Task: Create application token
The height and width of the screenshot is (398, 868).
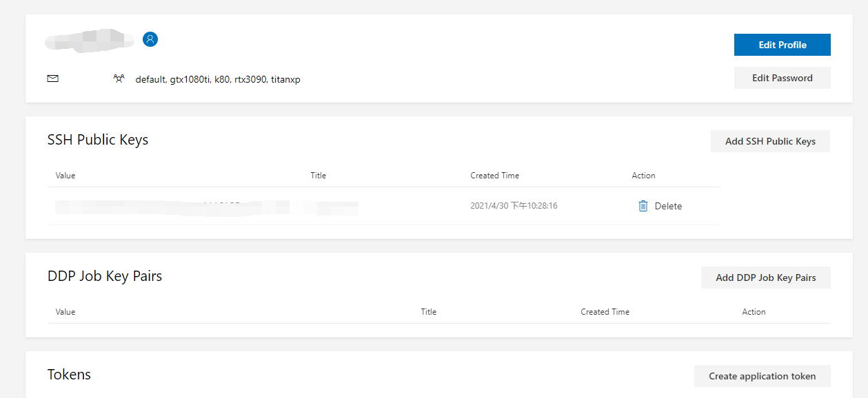Action: [x=763, y=376]
